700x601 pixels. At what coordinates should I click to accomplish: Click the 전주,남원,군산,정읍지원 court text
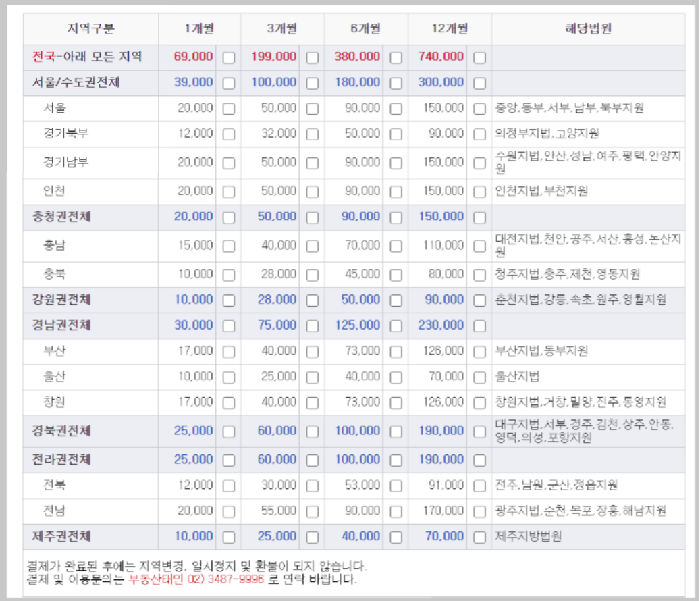tap(556, 485)
